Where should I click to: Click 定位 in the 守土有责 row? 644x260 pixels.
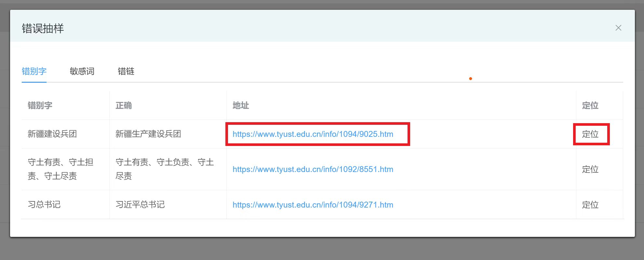click(x=590, y=169)
